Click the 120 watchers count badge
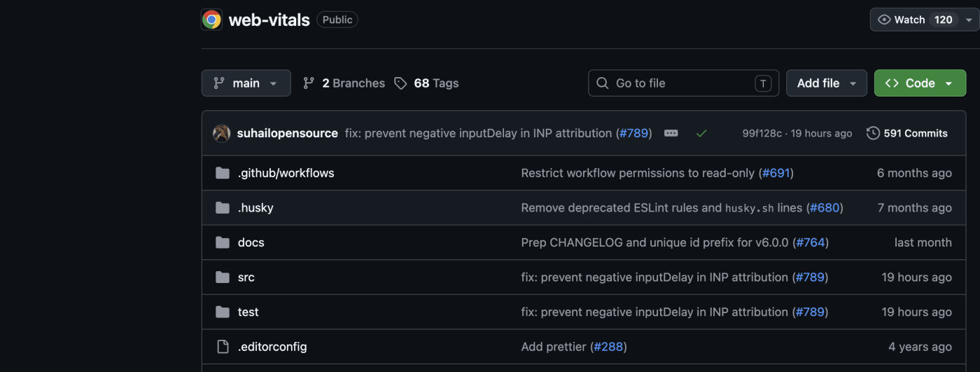This screenshot has width=980, height=372. (x=944, y=20)
